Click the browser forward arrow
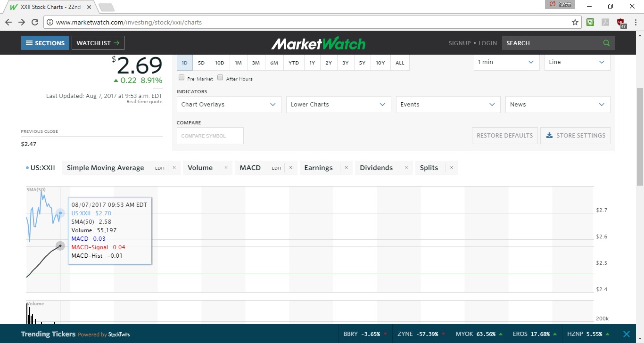Viewport: 644px width, 343px height. point(22,22)
